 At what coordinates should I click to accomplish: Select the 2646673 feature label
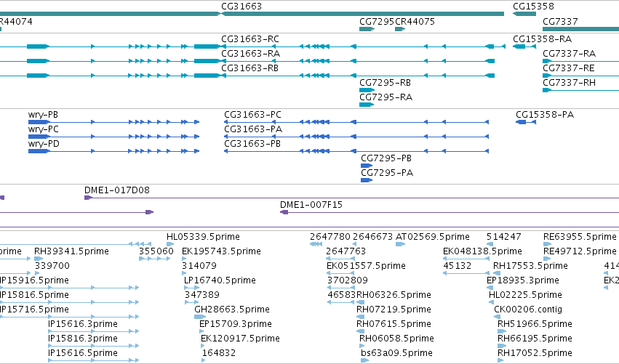pos(372,237)
